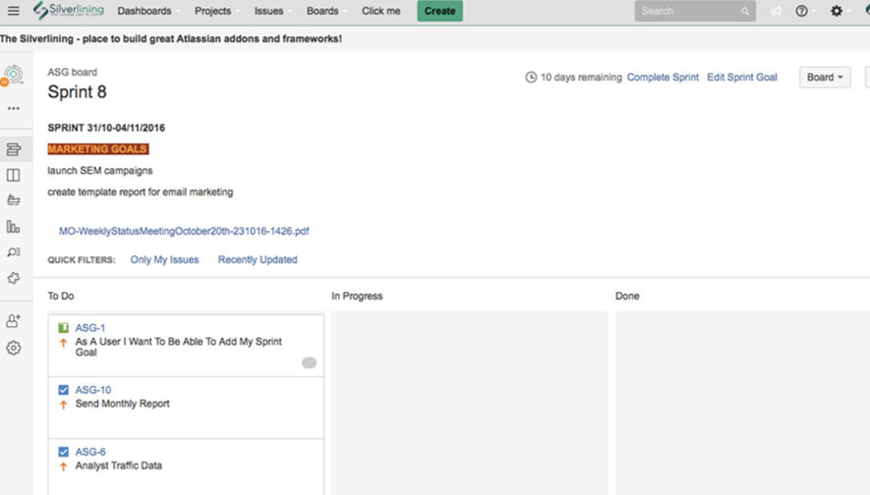This screenshot has width=870, height=495.
Task: Open the Projects dropdown menu
Action: (x=216, y=11)
